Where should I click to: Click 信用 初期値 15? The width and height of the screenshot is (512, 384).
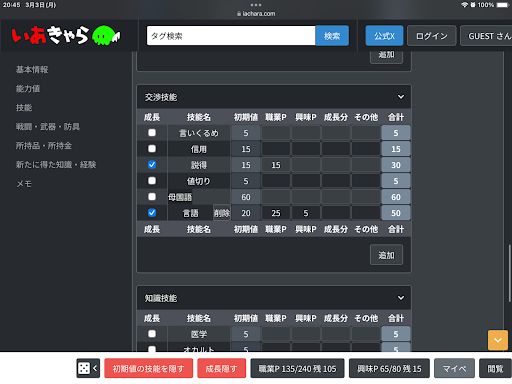[x=246, y=149]
